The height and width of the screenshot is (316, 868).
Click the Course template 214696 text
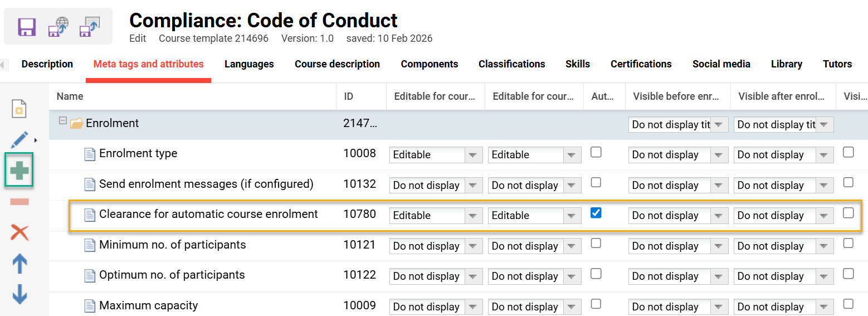(213, 38)
